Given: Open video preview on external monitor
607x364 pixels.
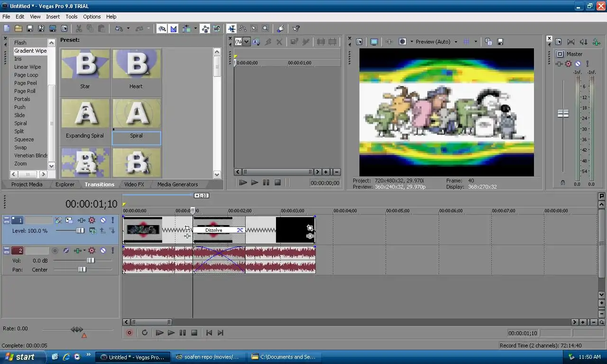Looking at the screenshot, I should 374,42.
